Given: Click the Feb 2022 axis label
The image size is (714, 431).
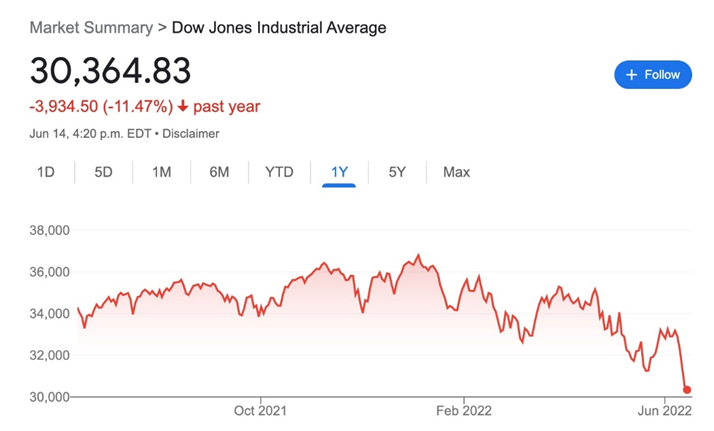Looking at the screenshot, I should [x=463, y=410].
